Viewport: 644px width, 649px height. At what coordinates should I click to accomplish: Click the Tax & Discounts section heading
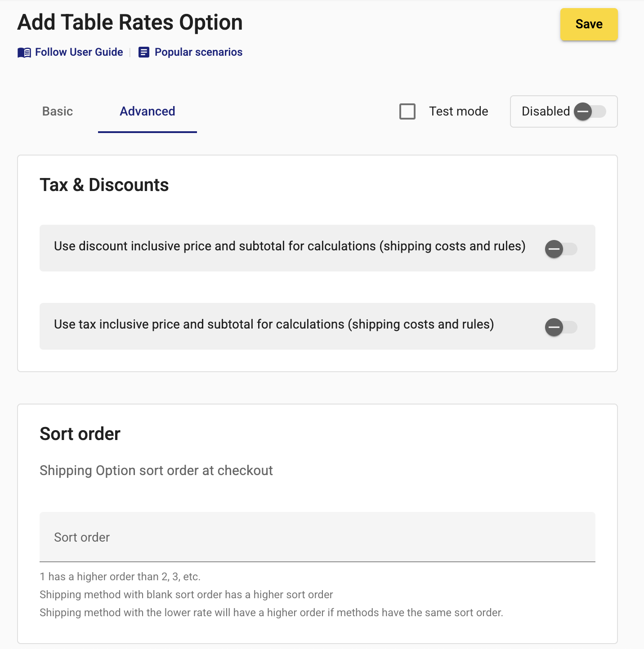104,185
